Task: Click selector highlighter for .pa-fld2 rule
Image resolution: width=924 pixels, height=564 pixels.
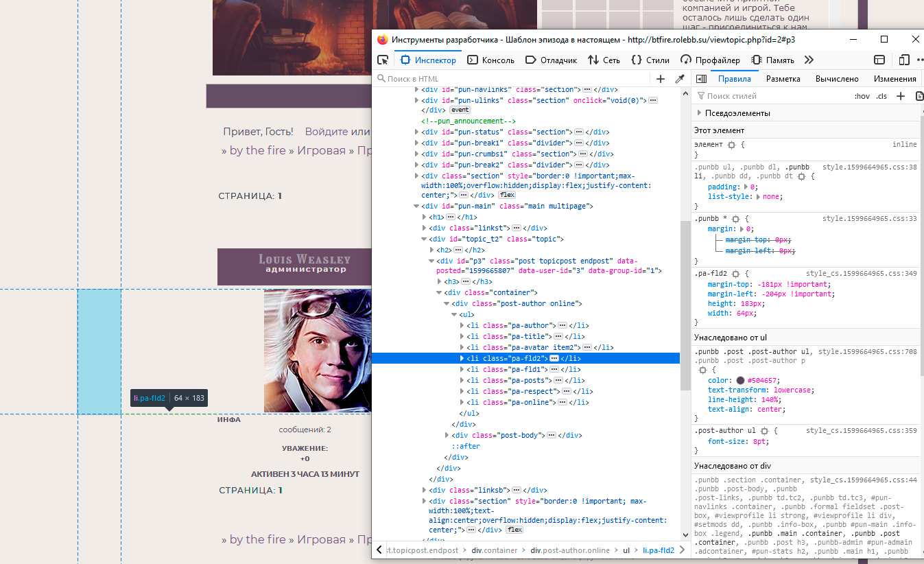Action: 735,274
